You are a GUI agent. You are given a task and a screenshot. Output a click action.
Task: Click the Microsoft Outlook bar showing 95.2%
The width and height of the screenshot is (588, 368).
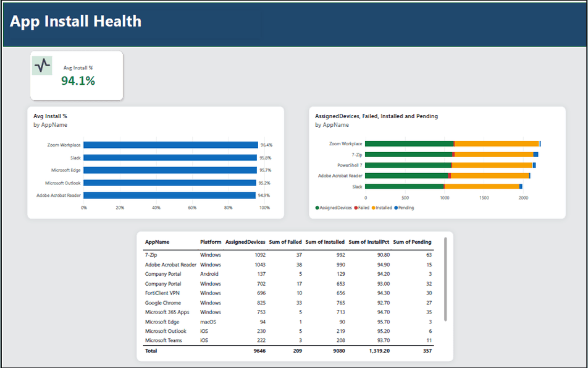pyautogui.click(x=170, y=183)
